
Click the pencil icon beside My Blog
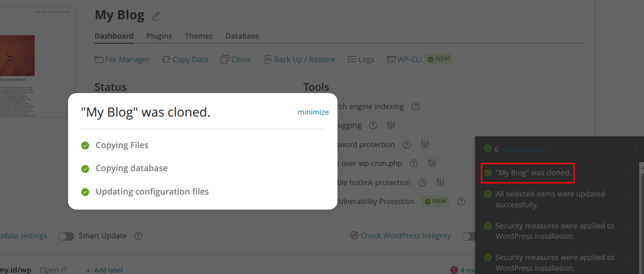pyautogui.click(x=156, y=16)
